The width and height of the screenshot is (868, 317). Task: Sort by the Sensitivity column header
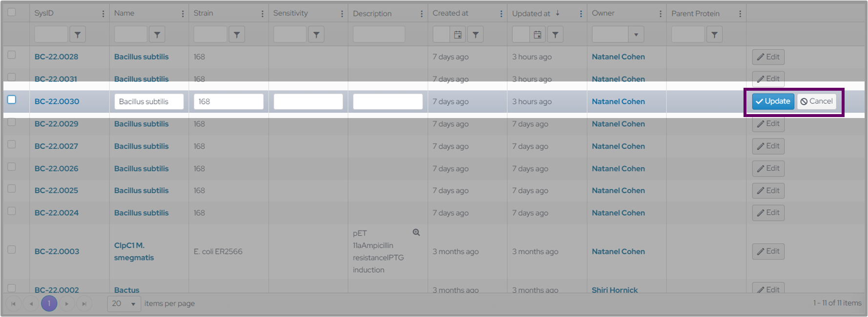point(290,13)
